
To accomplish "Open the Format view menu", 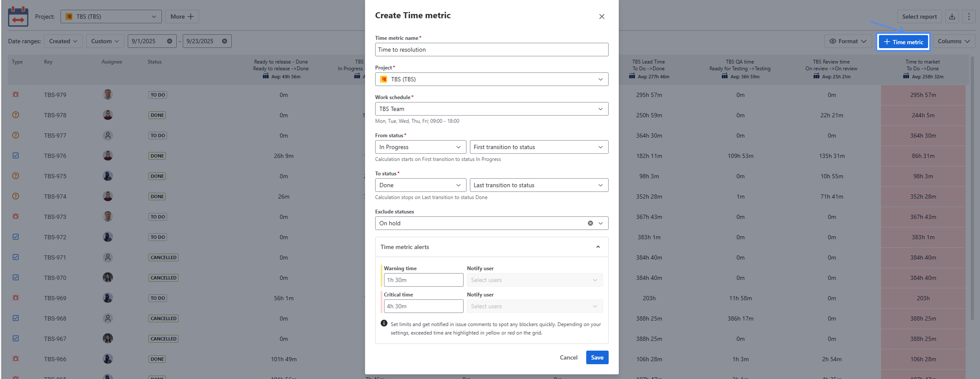I will (848, 41).
